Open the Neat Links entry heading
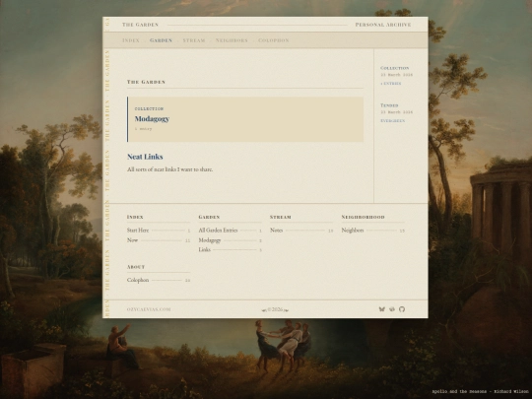Viewport: 532px width, 399px height. [145, 157]
